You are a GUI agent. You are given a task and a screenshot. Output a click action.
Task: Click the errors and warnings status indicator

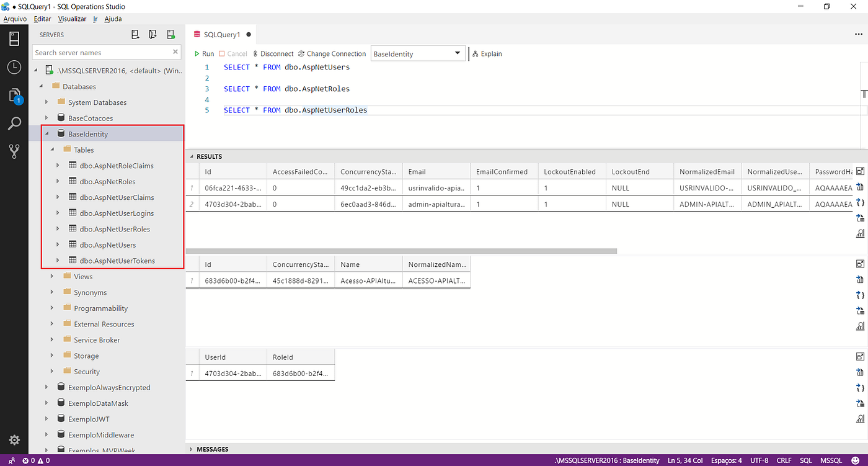(x=36, y=460)
